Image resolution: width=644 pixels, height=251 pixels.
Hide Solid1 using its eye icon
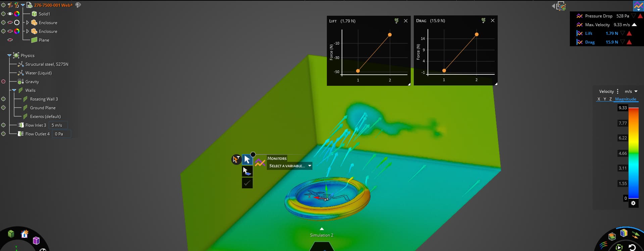click(x=10, y=14)
